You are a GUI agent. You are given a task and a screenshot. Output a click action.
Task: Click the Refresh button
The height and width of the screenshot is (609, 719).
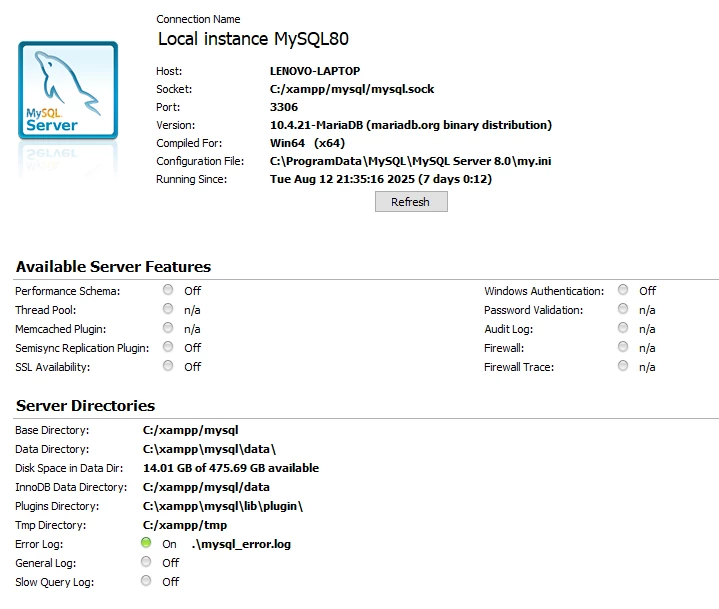click(411, 202)
